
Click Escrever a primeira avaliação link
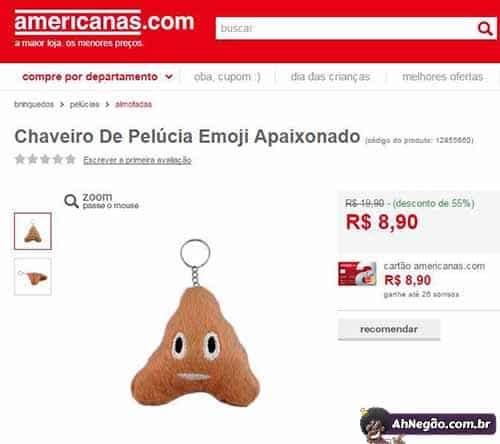click(137, 160)
